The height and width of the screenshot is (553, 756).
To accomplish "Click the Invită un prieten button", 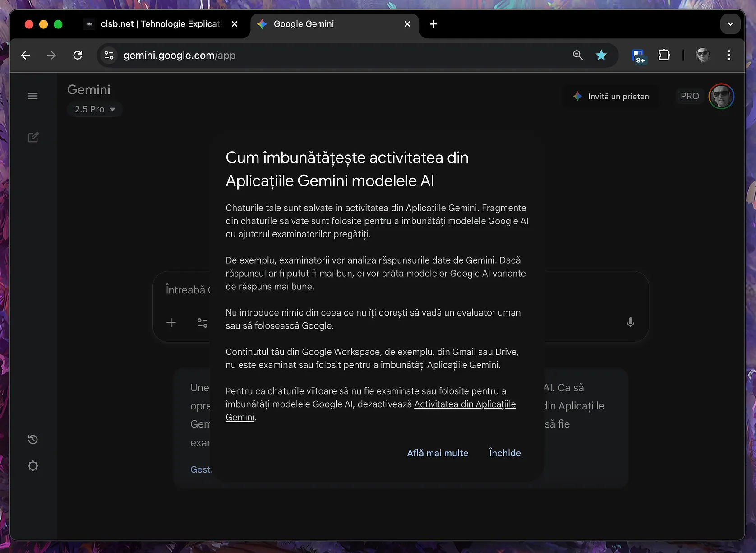I will point(611,97).
